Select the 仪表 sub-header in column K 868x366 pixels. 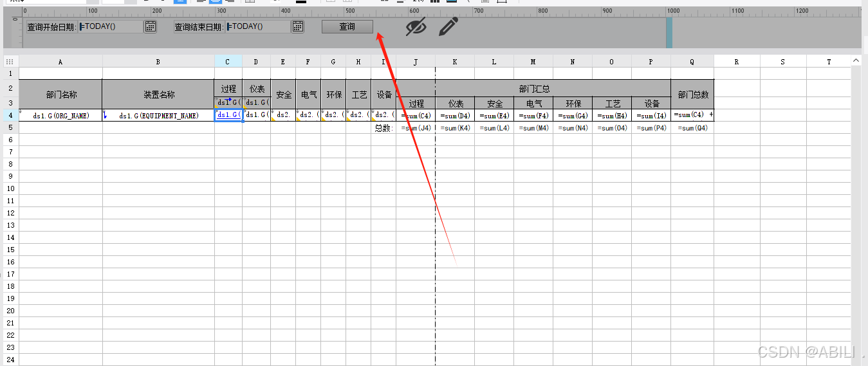click(x=455, y=104)
